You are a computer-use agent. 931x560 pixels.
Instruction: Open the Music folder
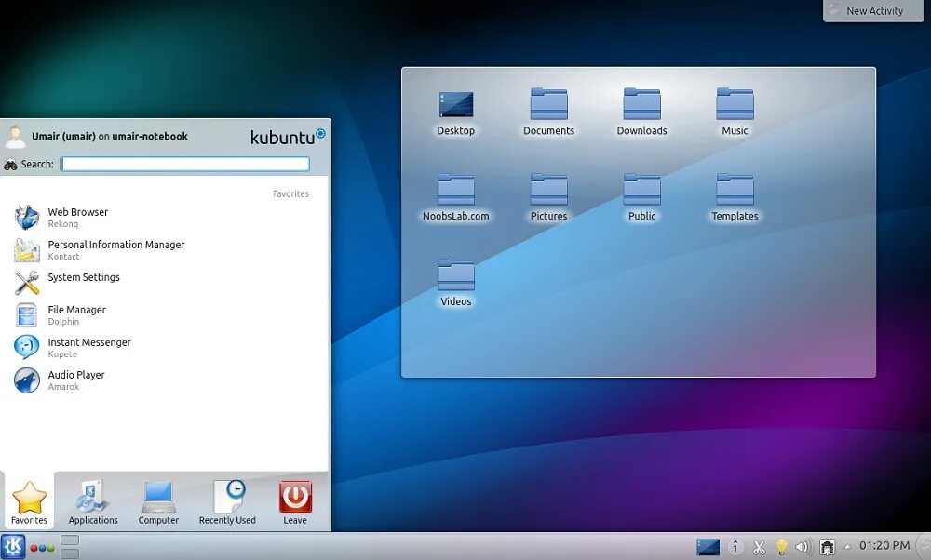point(735,113)
